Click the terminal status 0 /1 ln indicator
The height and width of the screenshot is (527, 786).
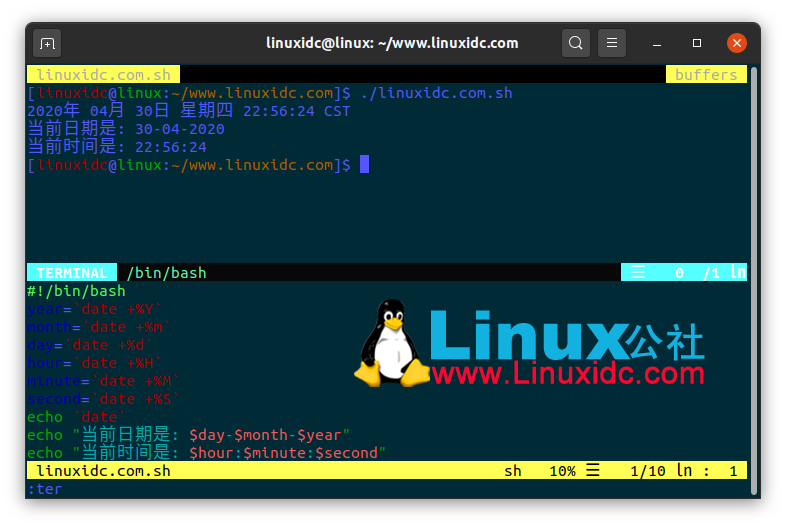point(684,273)
